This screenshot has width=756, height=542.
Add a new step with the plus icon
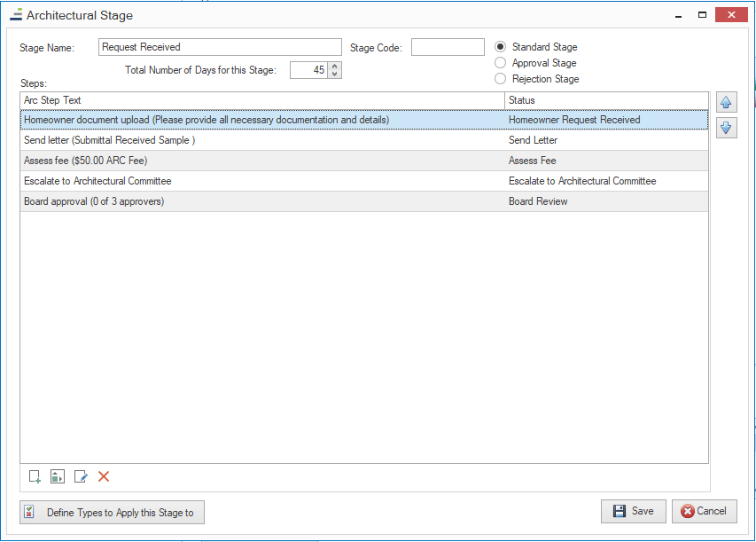[35, 477]
